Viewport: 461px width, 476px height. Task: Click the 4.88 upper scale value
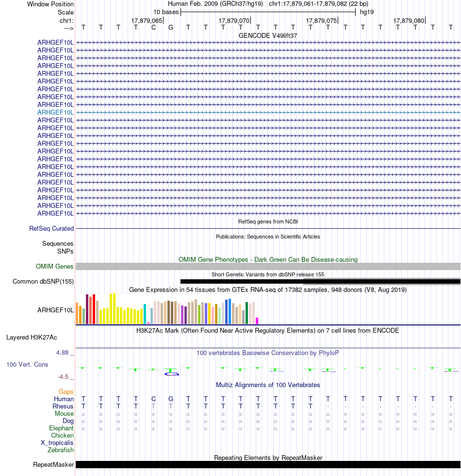62,353
